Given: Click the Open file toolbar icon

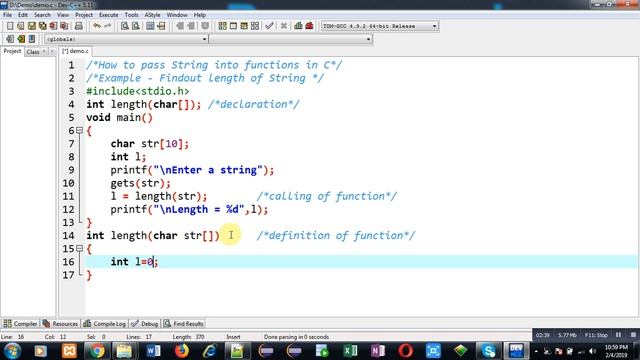Looking at the screenshot, I should click(x=21, y=26).
